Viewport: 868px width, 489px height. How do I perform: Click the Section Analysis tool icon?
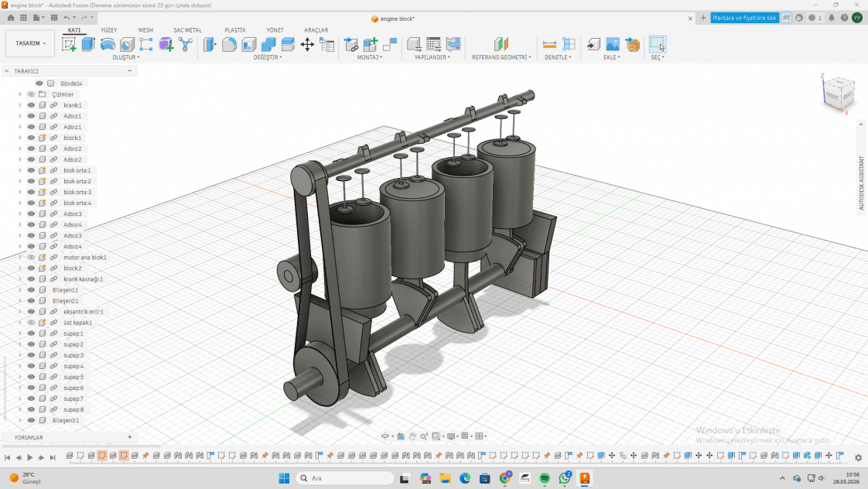pyautogui.click(x=569, y=44)
